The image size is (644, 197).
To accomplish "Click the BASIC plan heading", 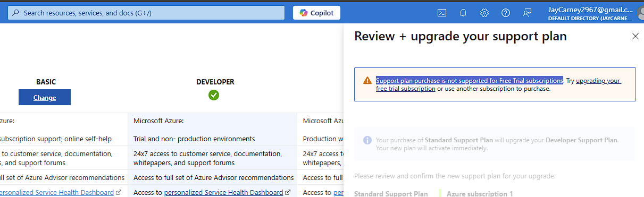I will (x=46, y=82).
